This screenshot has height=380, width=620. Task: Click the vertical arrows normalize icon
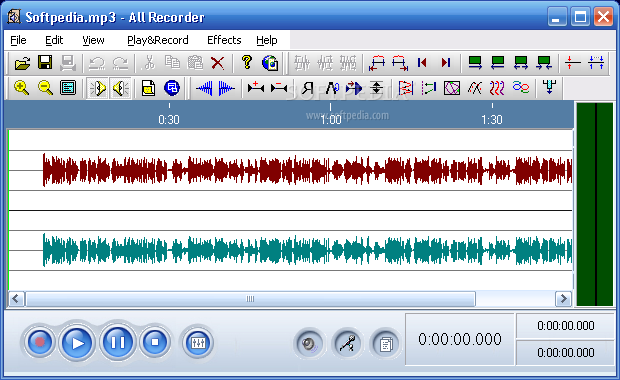click(377, 88)
